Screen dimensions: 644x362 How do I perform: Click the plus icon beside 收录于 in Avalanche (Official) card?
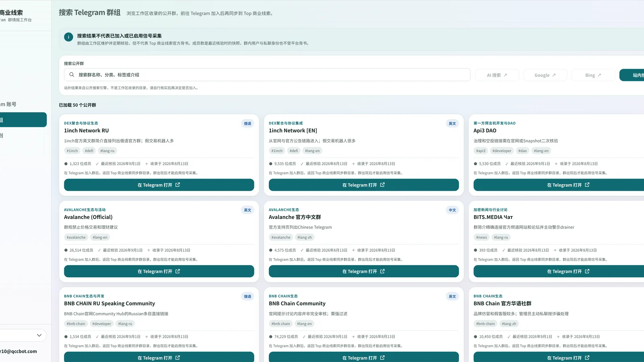coord(149,250)
